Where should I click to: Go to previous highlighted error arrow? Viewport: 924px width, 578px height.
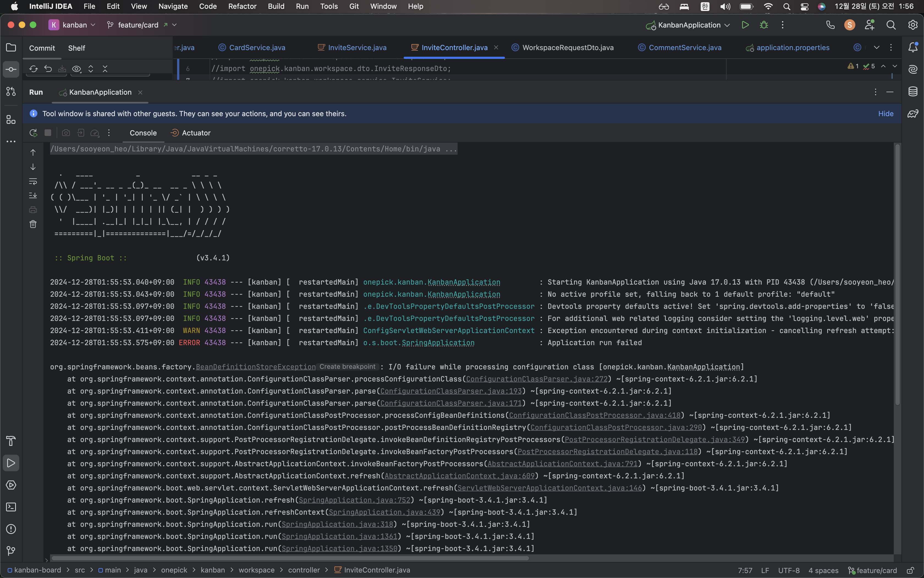point(883,66)
